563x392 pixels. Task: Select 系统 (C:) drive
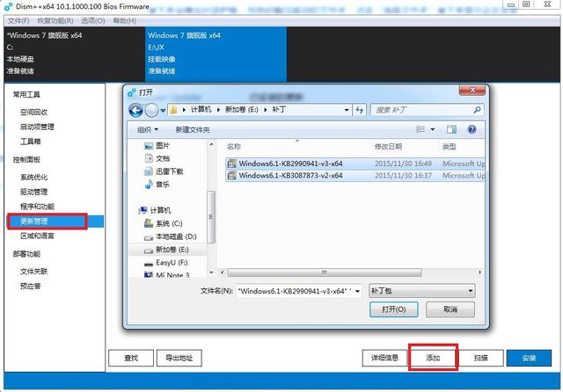[163, 223]
